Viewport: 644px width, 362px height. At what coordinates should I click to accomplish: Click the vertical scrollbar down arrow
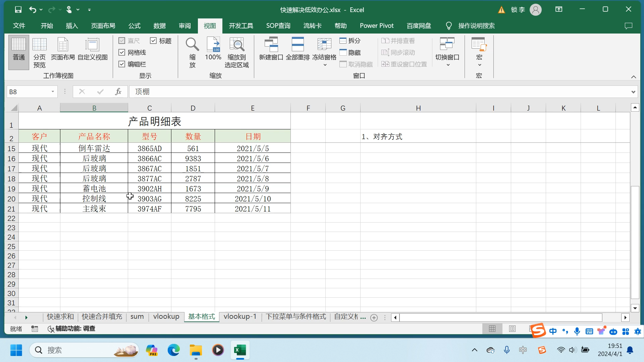635,308
